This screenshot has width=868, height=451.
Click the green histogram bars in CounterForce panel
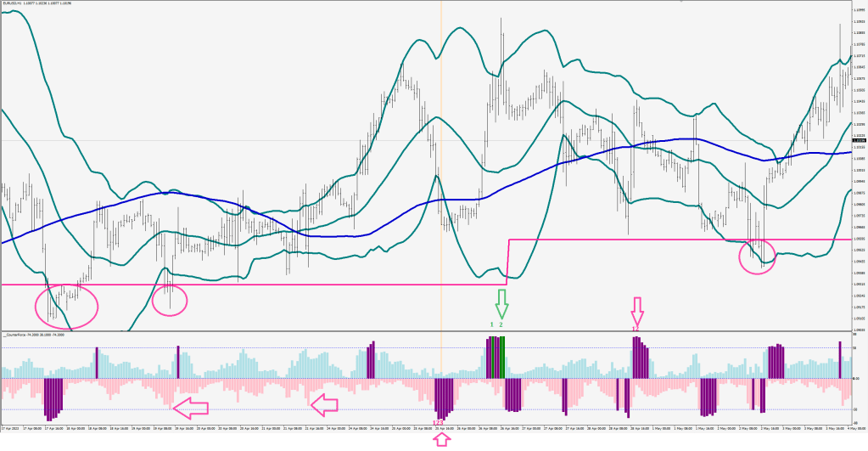click(502, 357)
